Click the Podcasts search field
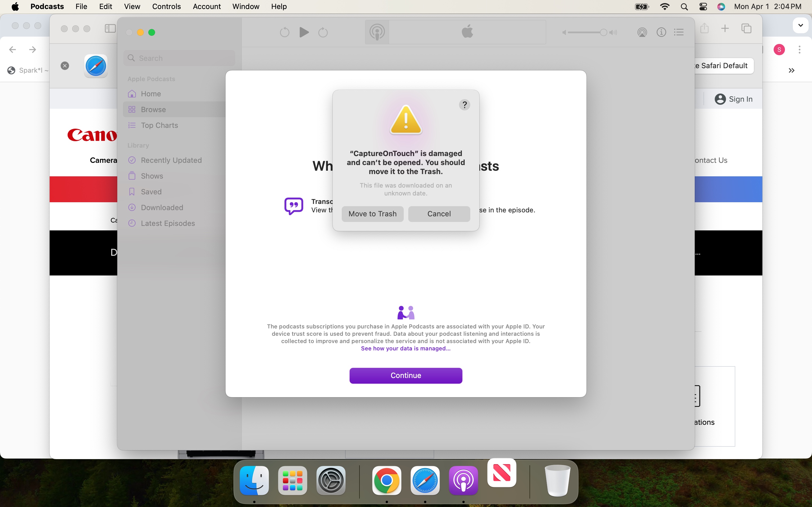Viewport: 812px width, 507px height. click(180, 58)
